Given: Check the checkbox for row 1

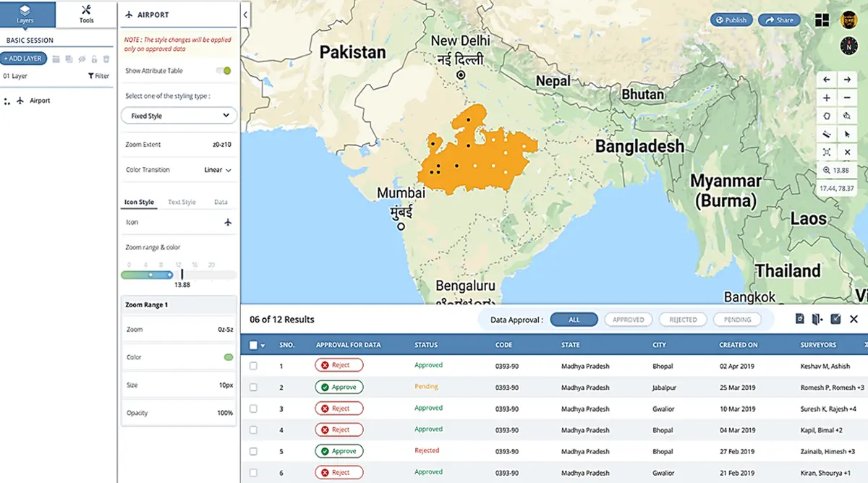Looking at the screenshot, I should click(x=253, y=366).
